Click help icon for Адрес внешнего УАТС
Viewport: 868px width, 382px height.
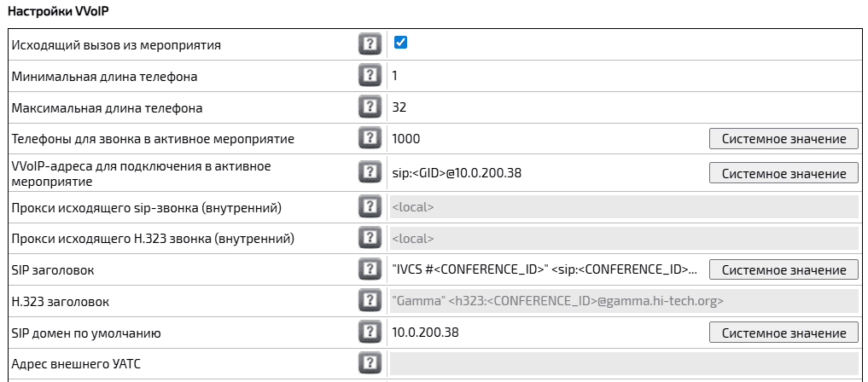coord(370,363)
